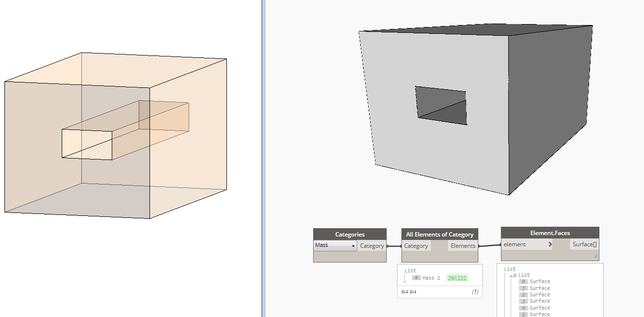
Task: Click wire between Categories and All Elements
Action: 394,246
